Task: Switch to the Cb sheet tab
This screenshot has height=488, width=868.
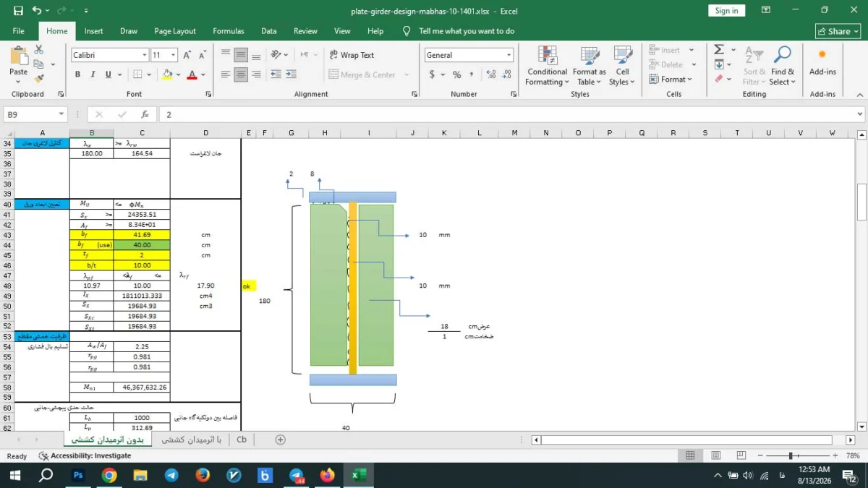Action: (242, 440)
